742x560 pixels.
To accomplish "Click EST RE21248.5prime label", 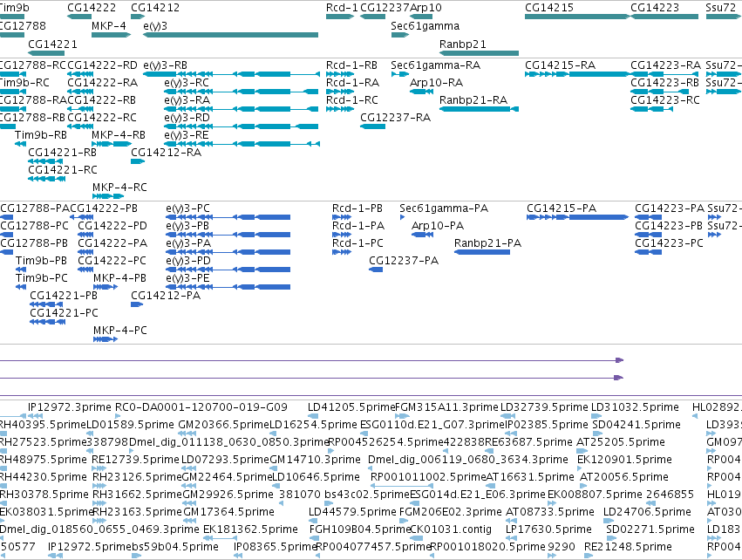I will pyautogui.click(x=629, y=546).
